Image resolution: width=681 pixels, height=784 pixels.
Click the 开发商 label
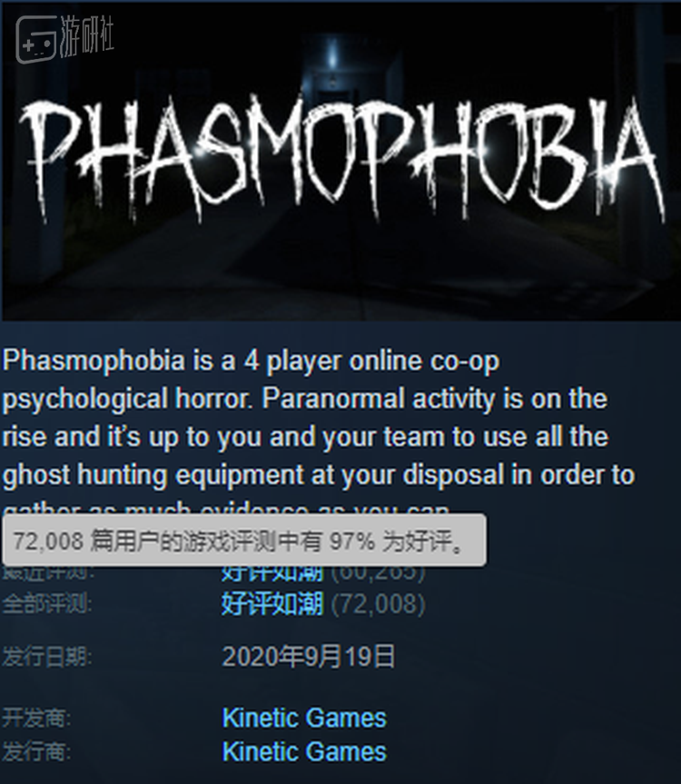[36, 718]
